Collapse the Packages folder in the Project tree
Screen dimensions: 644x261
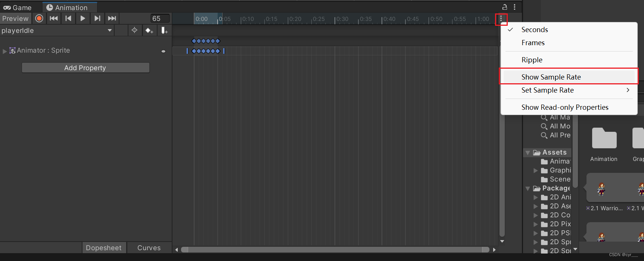pos(528,189)
